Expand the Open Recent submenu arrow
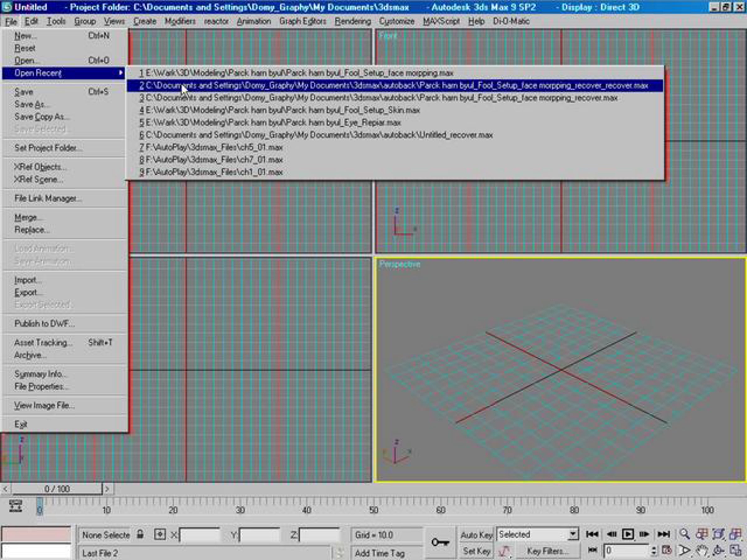This screenshot has height=560, width=747. pyautogui.click(x=120, y=72)
